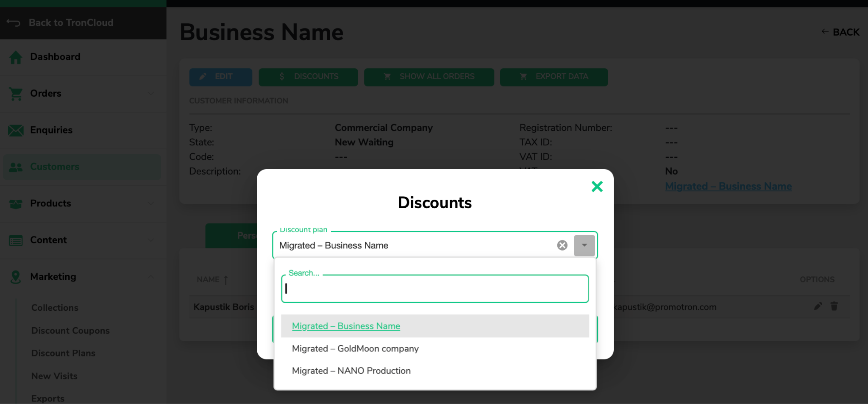Viewport: 868px width, 404px height.
Task: Click the Marketing pin icon
Action: pos(16,277)
